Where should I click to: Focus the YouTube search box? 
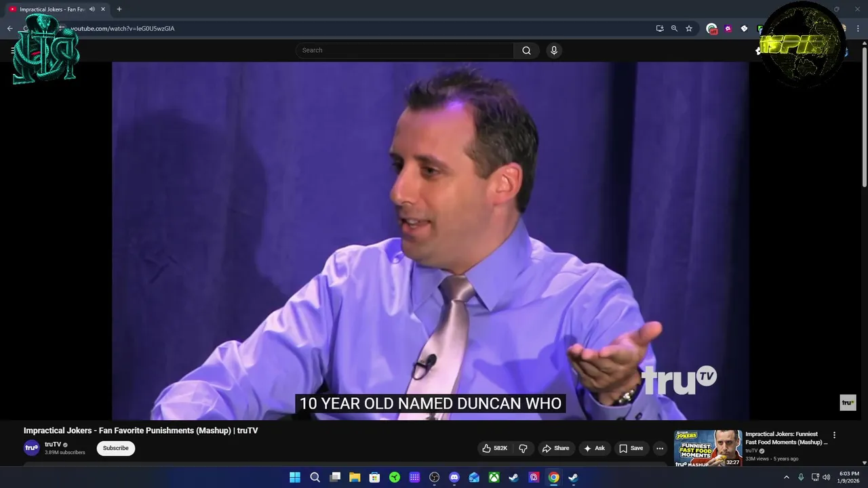[404, 50]
